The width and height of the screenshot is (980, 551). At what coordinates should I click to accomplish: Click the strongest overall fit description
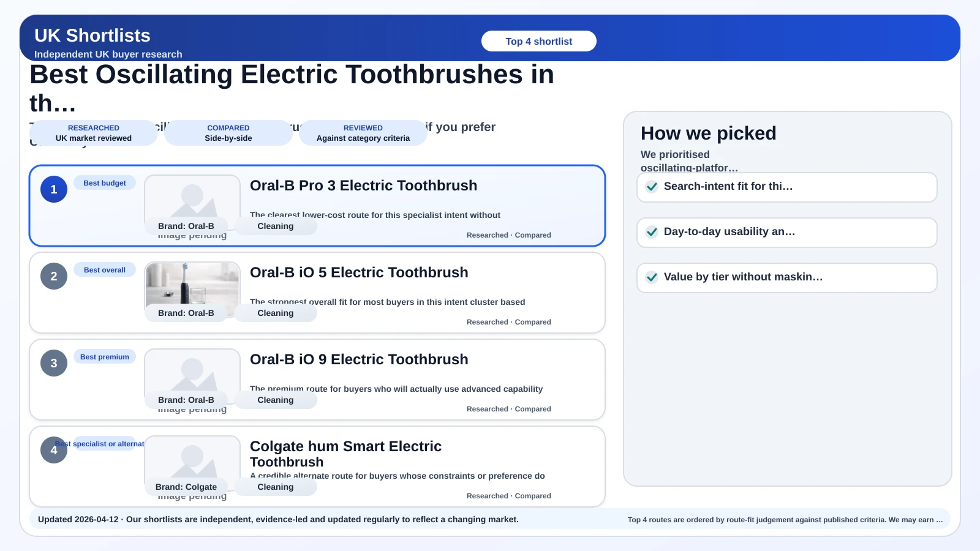click(x=388, y=302)
